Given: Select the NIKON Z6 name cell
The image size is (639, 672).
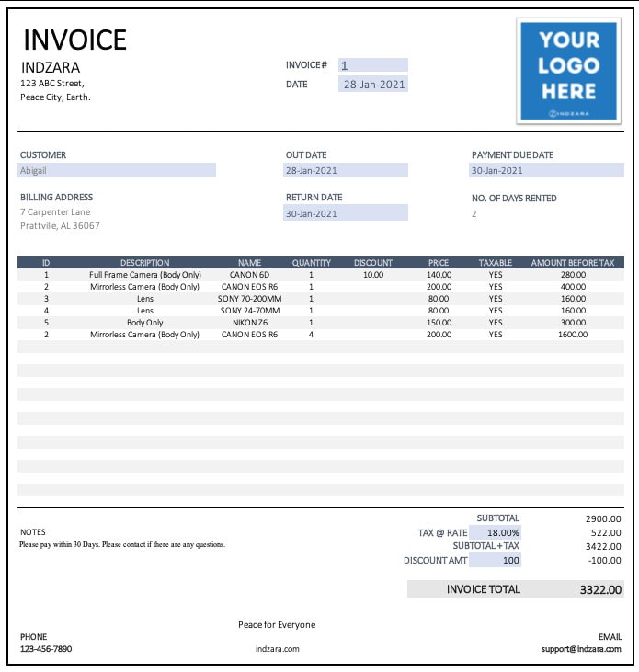Looking at the screenshot, I should point(250,323).
